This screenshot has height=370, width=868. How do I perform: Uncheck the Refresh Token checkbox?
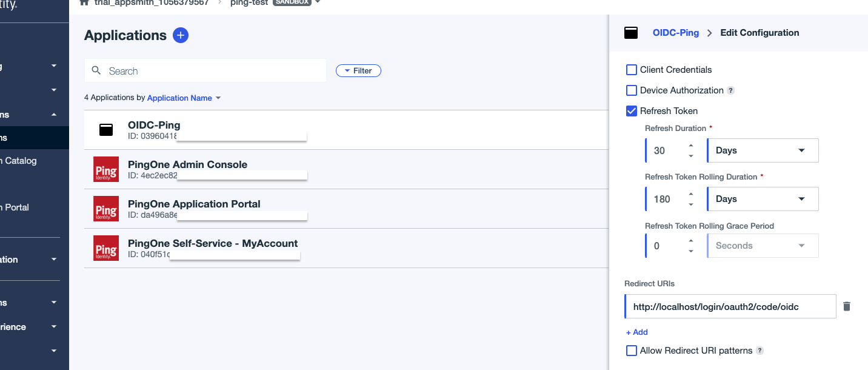(632, 111)
